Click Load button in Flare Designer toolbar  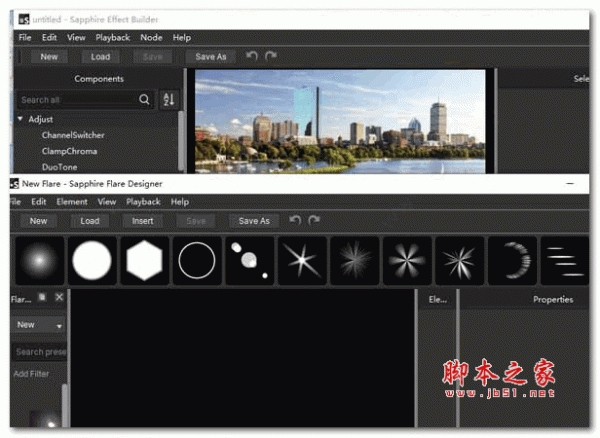tap(90, 221)
